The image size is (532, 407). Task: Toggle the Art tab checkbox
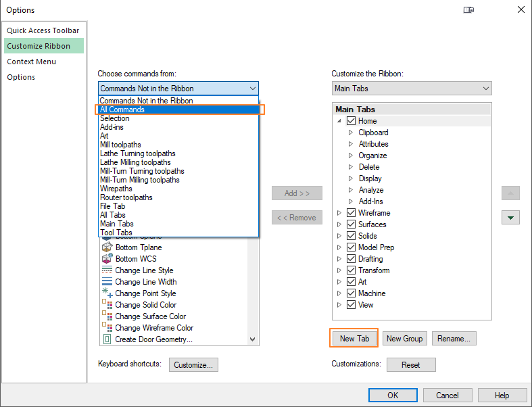pyautogui.click(x=351, y=282)
